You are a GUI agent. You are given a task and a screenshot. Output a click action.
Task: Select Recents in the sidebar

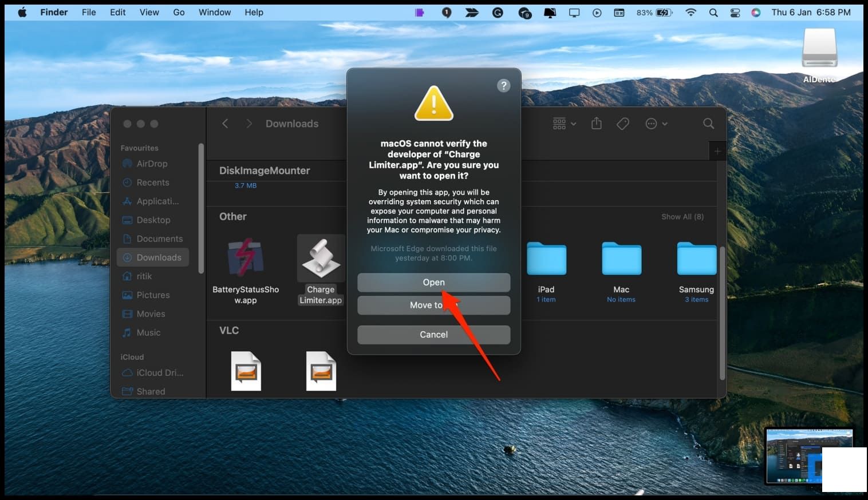tap(152, 182)
